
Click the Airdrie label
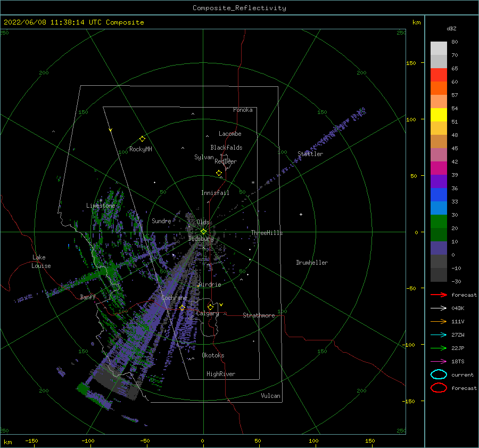(x=210, y=284)
